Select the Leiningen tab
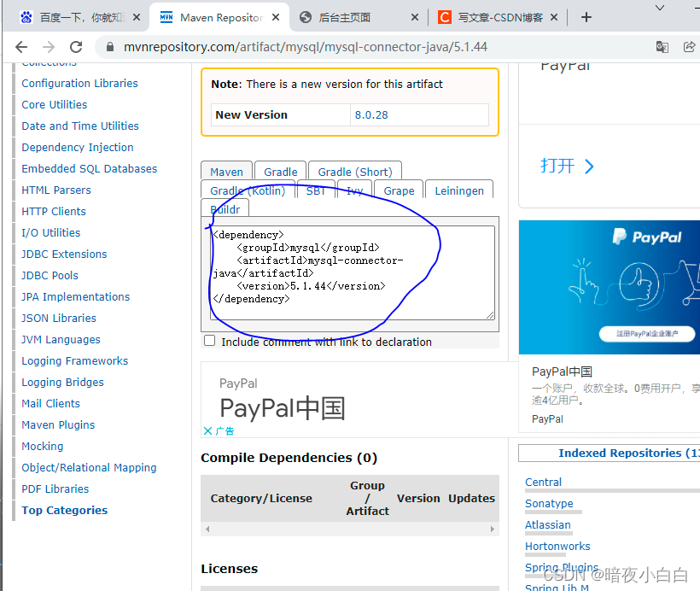Image resolution: width=700 pixels, height=591 pixels. [459, 190]
